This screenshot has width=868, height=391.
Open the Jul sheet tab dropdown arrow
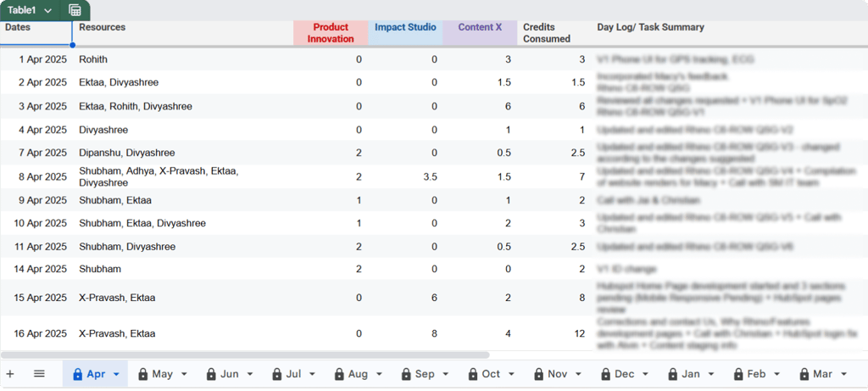coord(311,374)
